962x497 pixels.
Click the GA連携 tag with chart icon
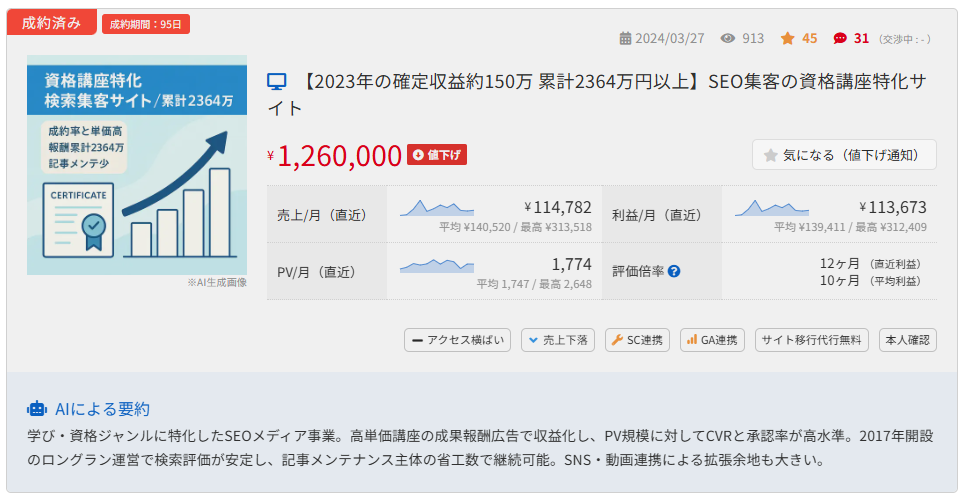[712, 340]
